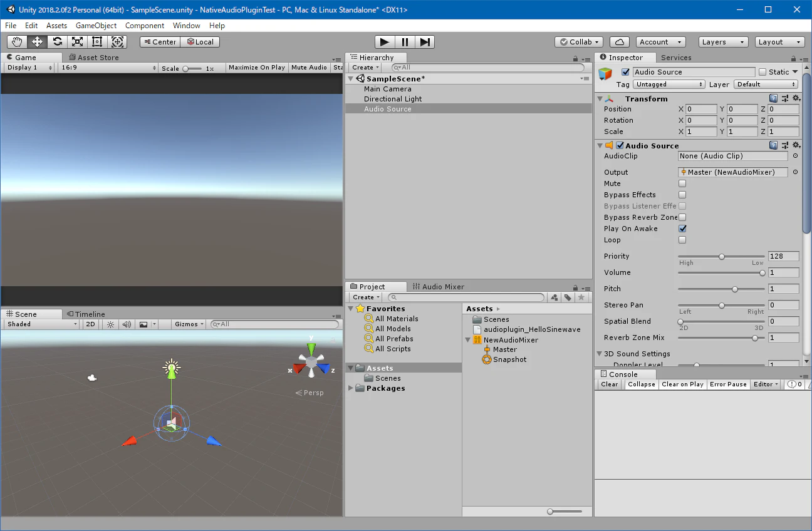The height and width of the screenshot is (531, 812).
Task: Select the Rect Transform tool
Action: (97, 42)
